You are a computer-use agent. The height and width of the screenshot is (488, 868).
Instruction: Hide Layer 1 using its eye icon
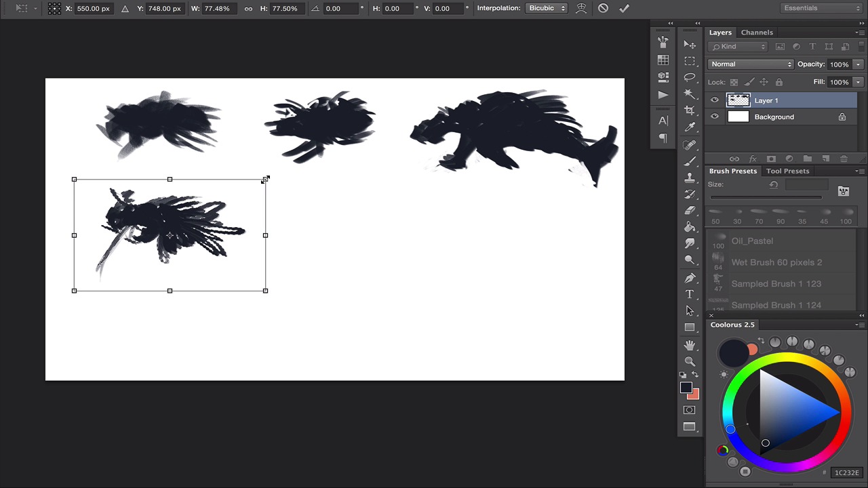(714, 100)
